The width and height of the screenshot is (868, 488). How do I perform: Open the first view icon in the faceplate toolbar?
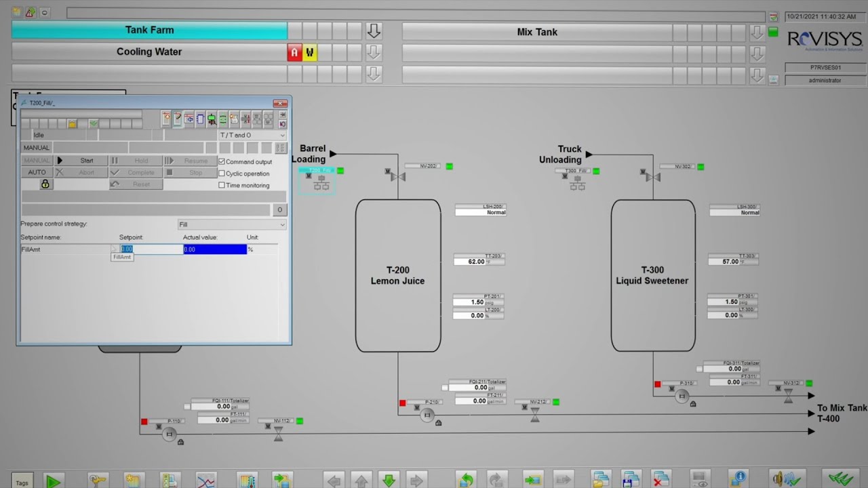pos(166,119)
